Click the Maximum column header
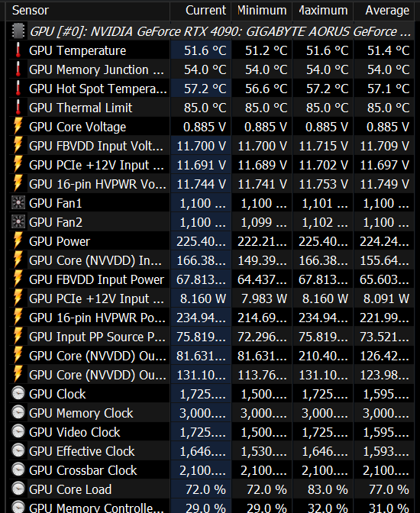 click(323, 11)
